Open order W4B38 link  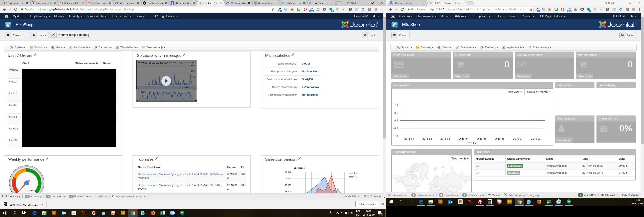pyautogui.click(x=13, y=70)
